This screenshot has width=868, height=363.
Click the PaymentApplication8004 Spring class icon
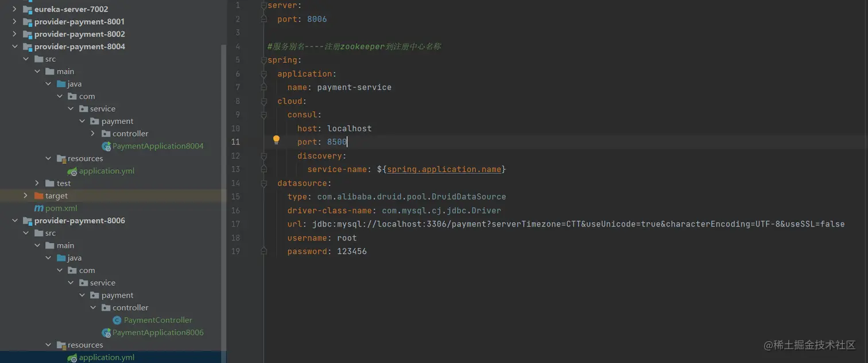[106, 146]
